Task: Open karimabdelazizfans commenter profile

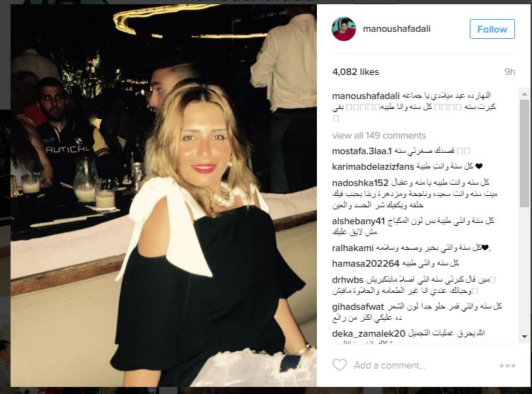Action: (x=373, y=166)
